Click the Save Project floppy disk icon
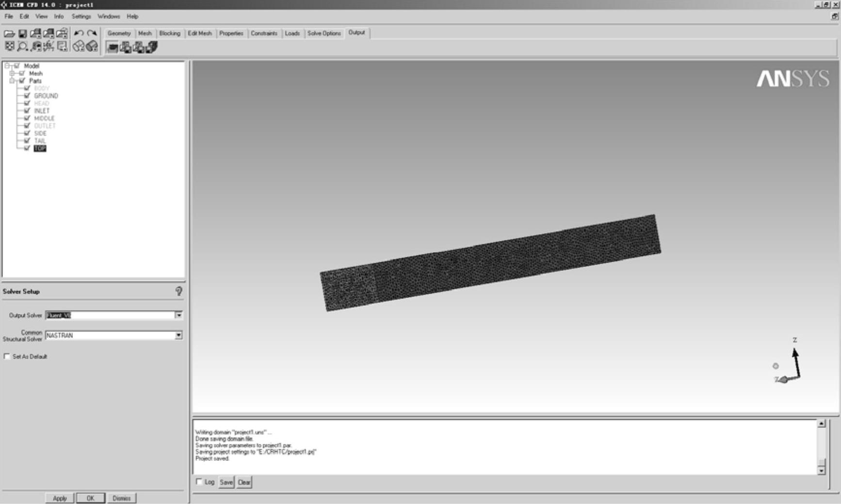 pos(22,33)
